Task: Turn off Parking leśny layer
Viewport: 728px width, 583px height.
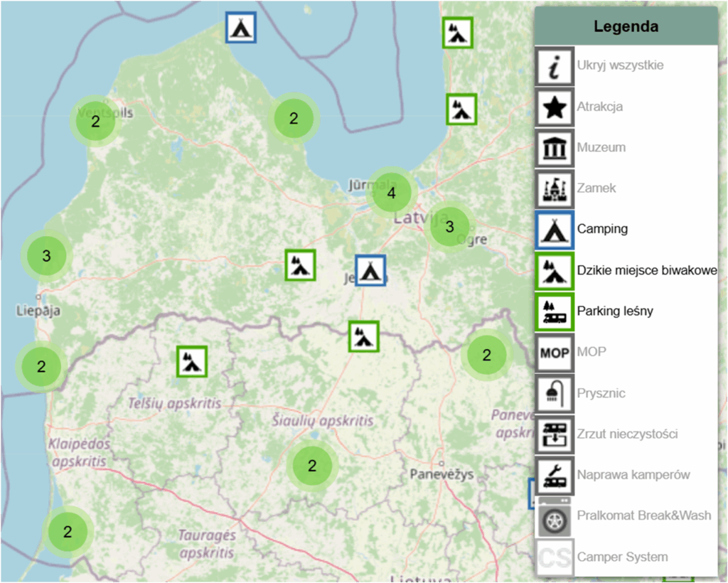Action: (555, 311)
